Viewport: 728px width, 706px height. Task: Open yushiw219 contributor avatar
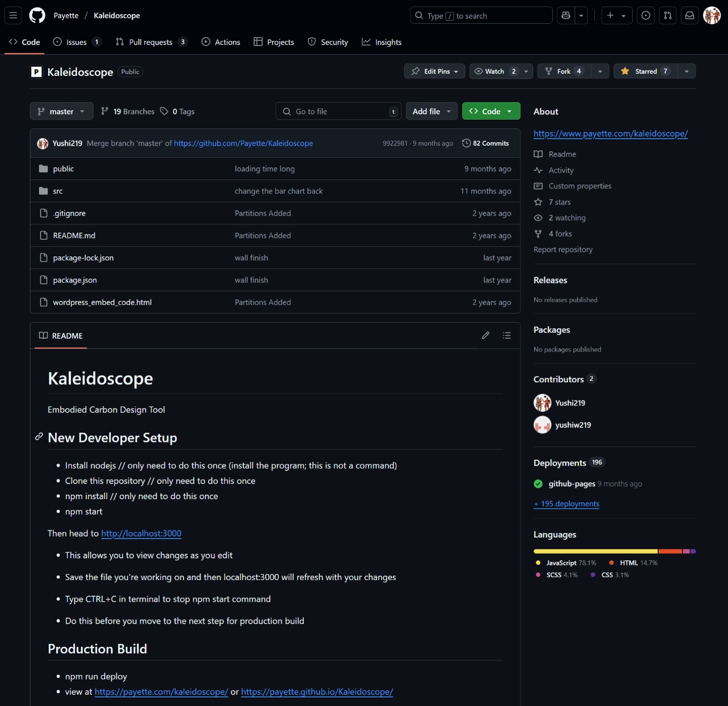[x=542, y=425]
